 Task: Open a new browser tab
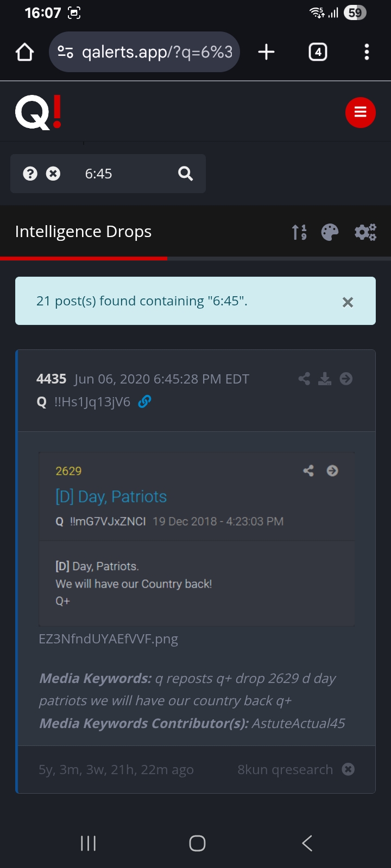coord(266,52)
